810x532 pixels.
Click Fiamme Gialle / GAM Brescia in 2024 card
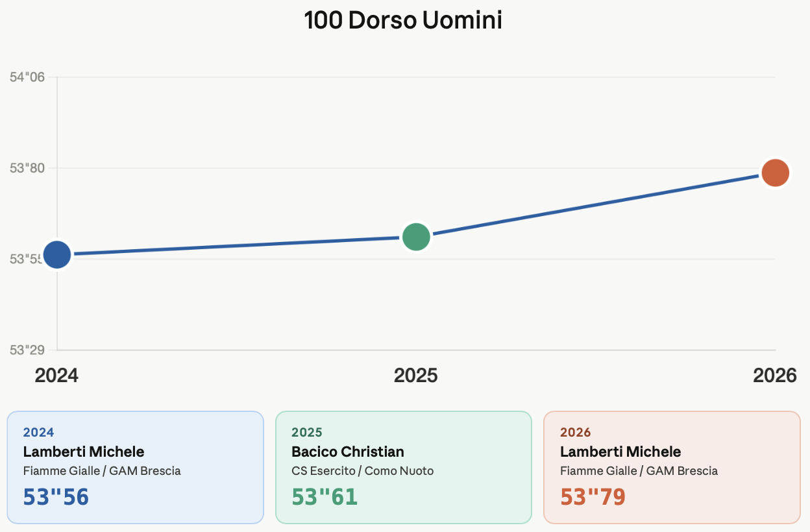click(102, 471)
